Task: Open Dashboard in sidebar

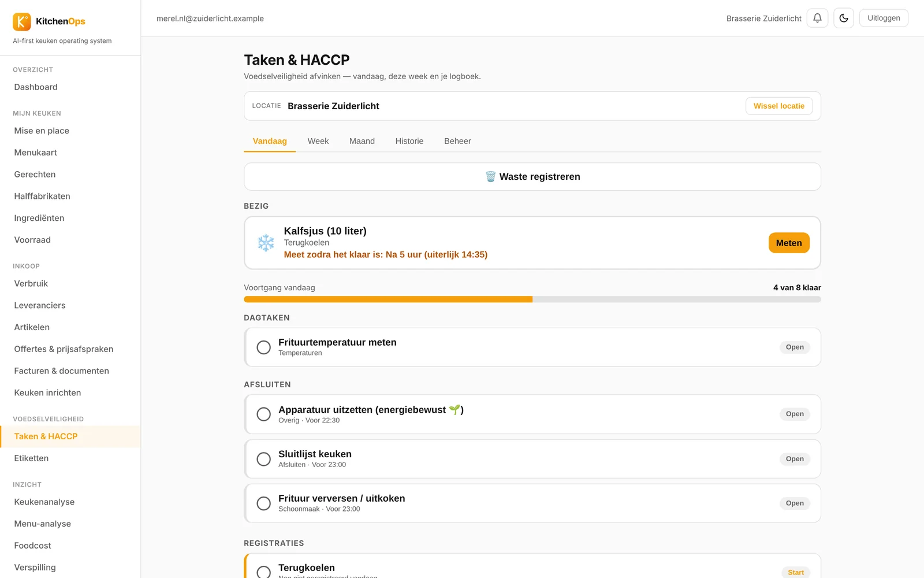Action: click(x=36, y=87)
